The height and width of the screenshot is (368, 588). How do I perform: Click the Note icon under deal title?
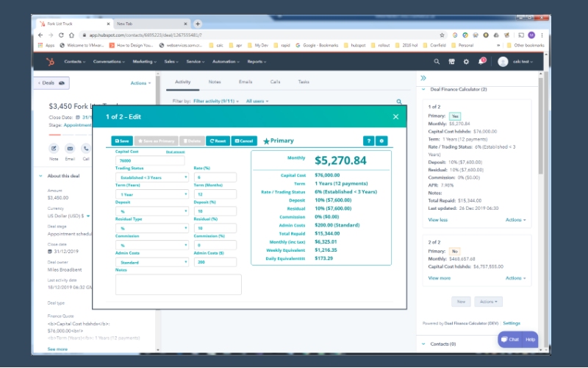[54, 149]
